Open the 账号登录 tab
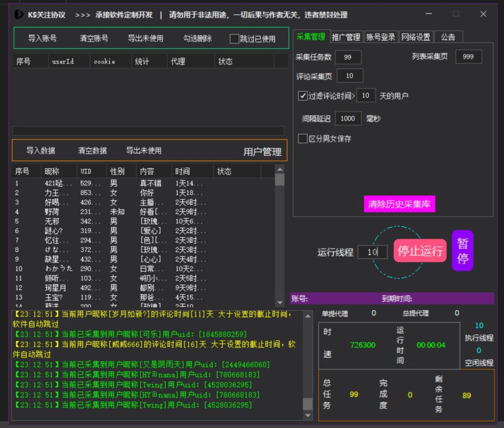 pyautogui.click(x=380, y=37)
